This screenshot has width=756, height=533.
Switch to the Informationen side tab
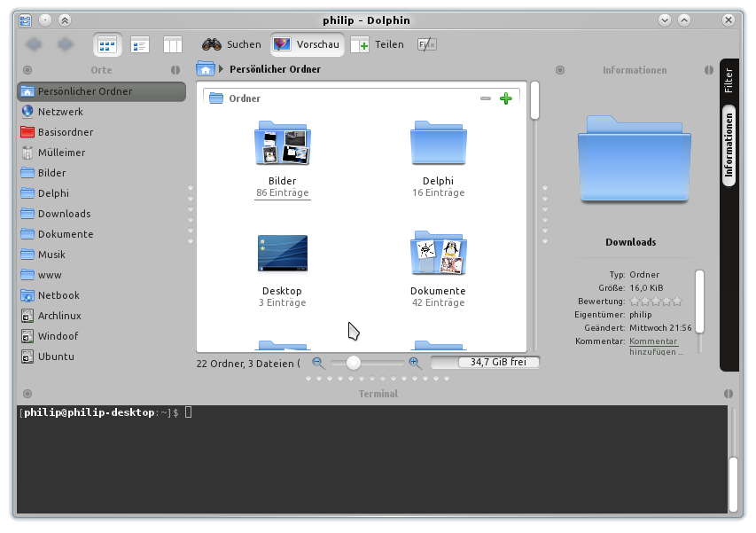click(x=729, y=145)
